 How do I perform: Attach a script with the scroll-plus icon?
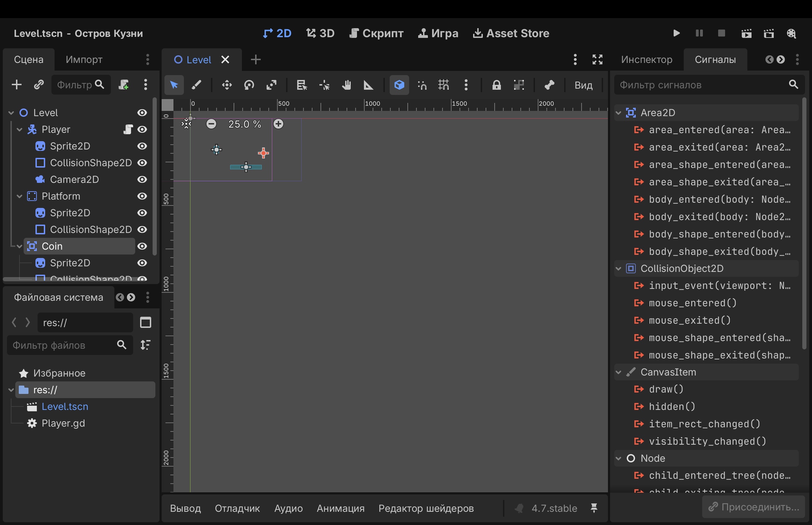pyautogui.click(x=123, y=84)
